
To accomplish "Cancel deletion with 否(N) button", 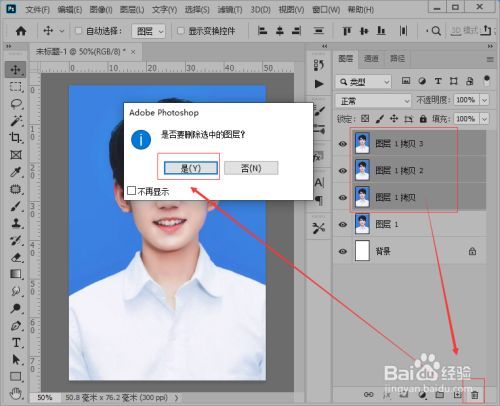I will coord(251,168).
